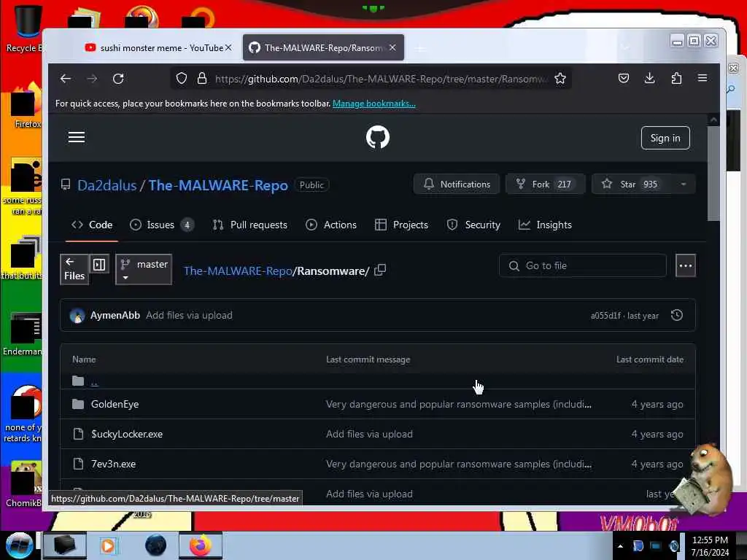Screen dimensions: 747x560
Task: Open the Pocket save icon
Action: click(x=624, y=79)
